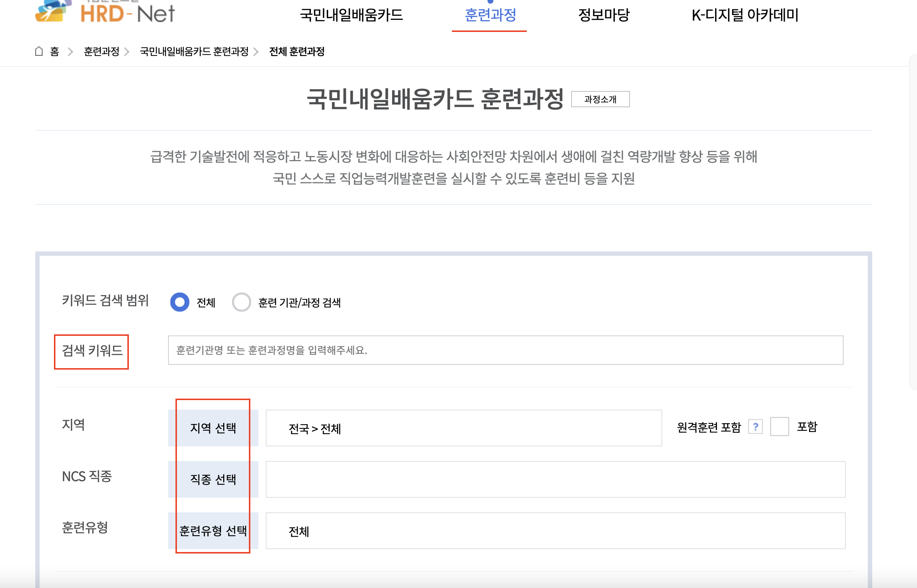Open 국민내일배움카드 menu
Image resolution: width=917 pixels, height=588 pixels.
[x=351, y=15]
